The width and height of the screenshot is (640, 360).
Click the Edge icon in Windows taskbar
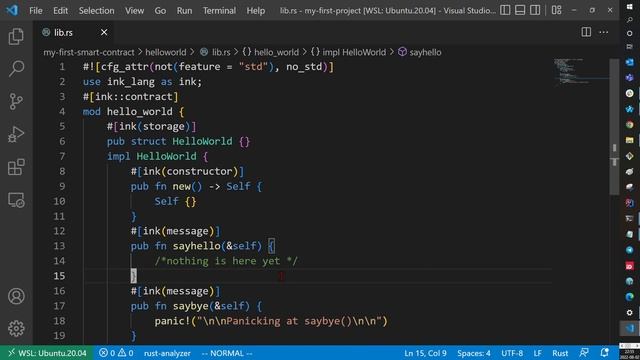tap(629, 297)
